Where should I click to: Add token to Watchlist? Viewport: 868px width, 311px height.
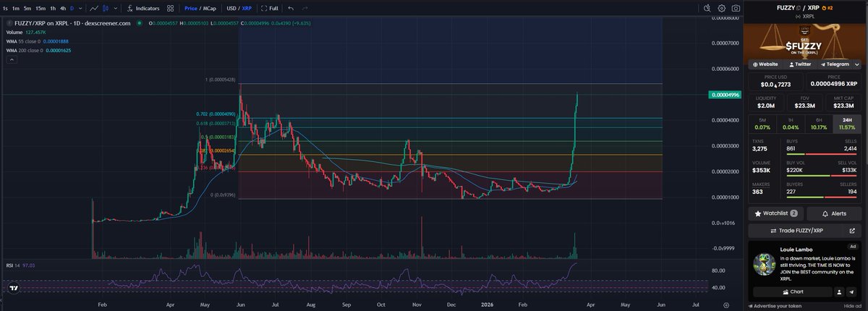[x=776, y=214]
